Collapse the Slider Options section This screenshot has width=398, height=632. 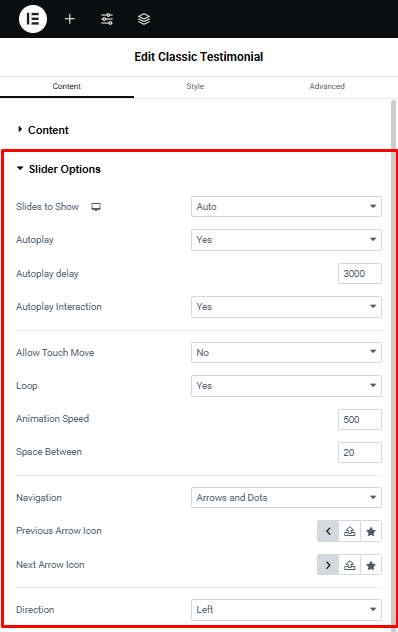coord(58,169)
